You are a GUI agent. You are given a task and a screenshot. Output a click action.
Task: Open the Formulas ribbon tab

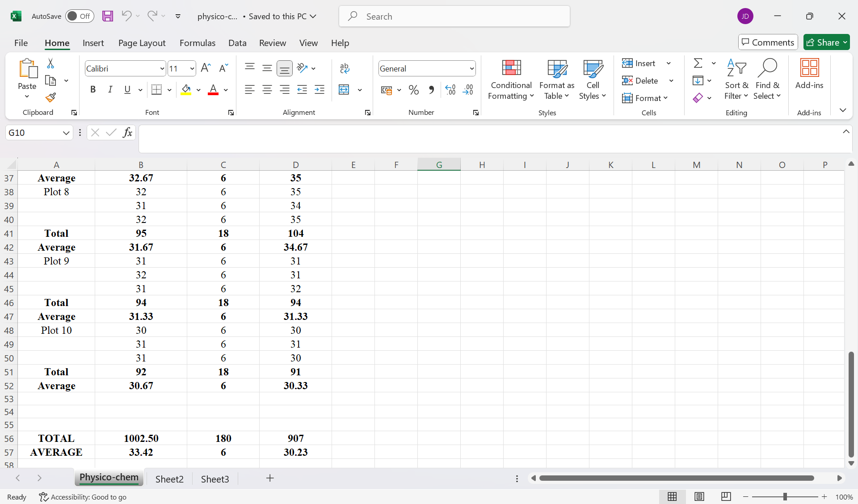pyautogui.click(x=197, y=43)
